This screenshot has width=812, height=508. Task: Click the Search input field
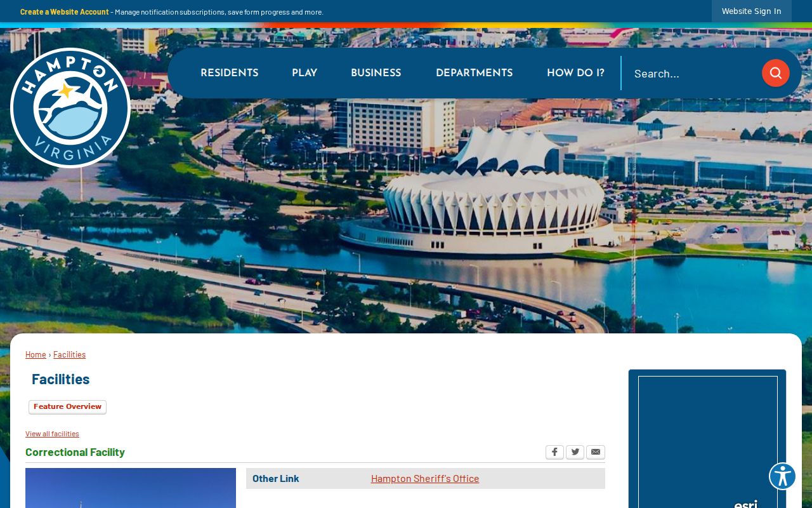click(693, 73)
